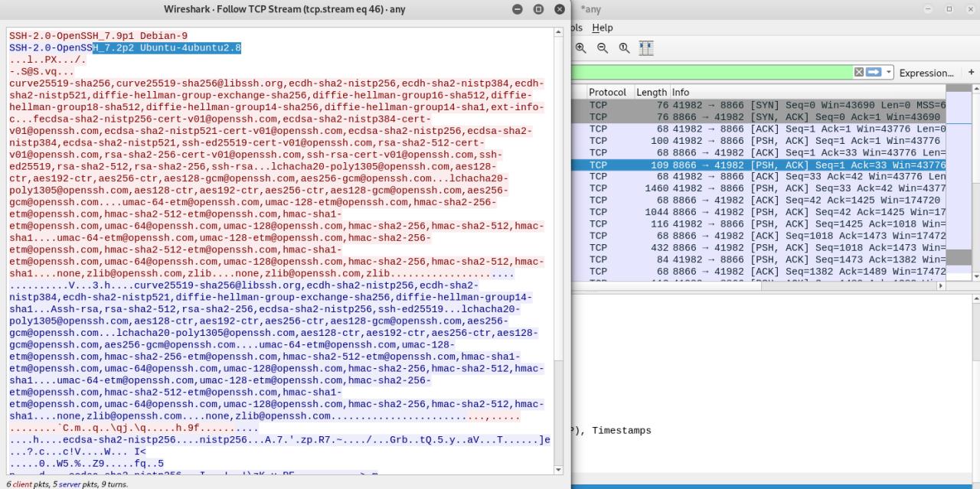Sort packets by the Length column header
This screenshot has width=980, height=489.
click(x=650, y=92)
